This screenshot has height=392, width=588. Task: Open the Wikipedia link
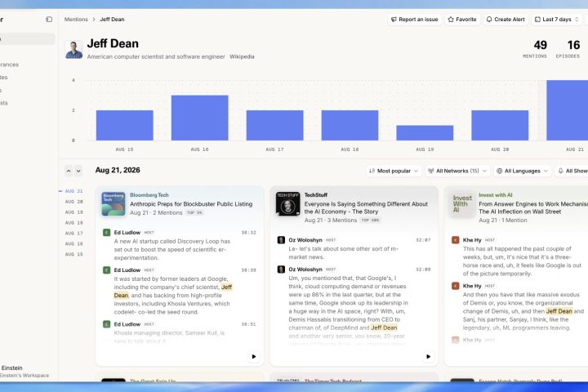[x=242, y=56]
